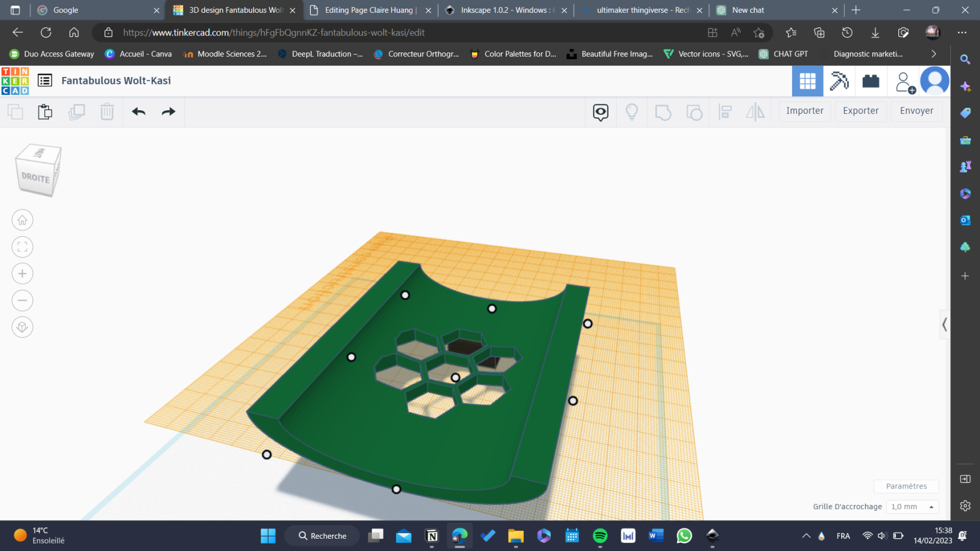
Task: Go back to previous page
Action: (18, 33)
